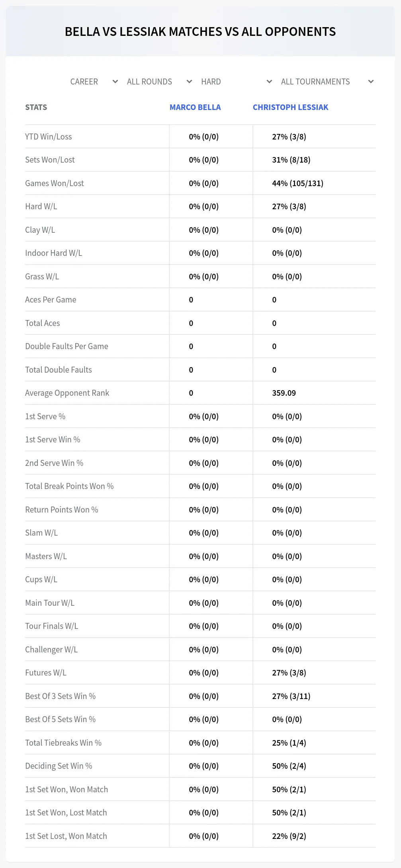Click the 1st Set Lost, Won Match label

(x=66, y=836)
